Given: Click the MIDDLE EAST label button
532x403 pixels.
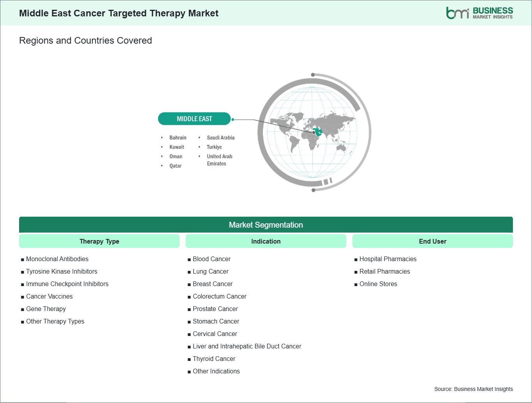Looking at the screenshot, I should (x=194, y=118).
